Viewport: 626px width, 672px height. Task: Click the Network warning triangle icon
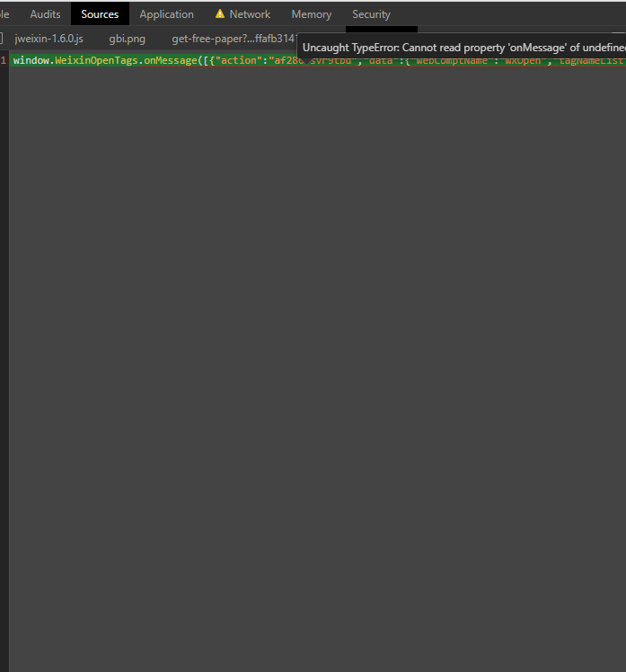point(220,13)
